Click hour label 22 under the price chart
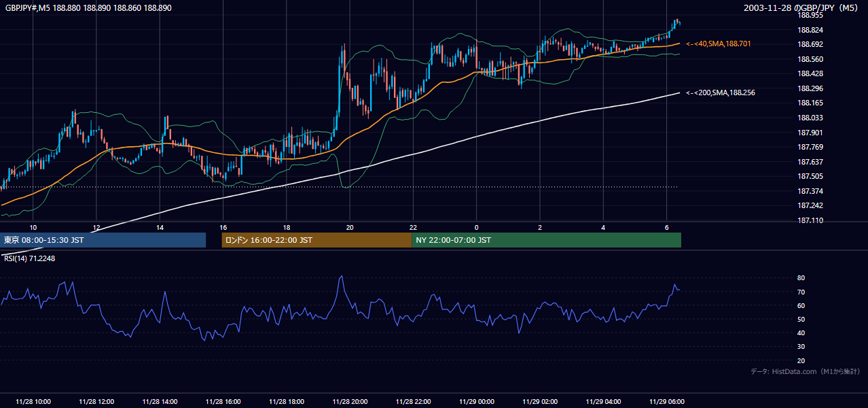868x408 pixels. [x=413, y=227]
